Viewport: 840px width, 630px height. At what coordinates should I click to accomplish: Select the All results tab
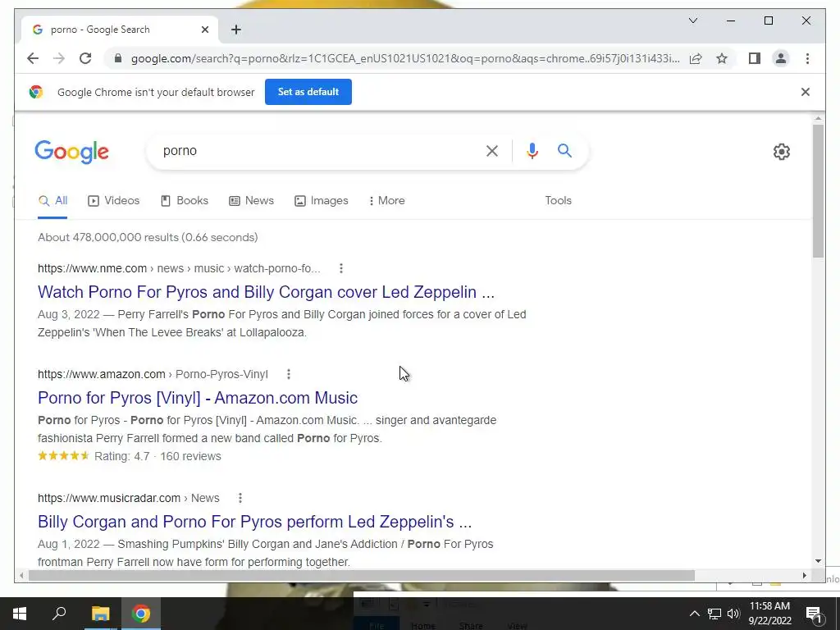click(x=52, y=201)
